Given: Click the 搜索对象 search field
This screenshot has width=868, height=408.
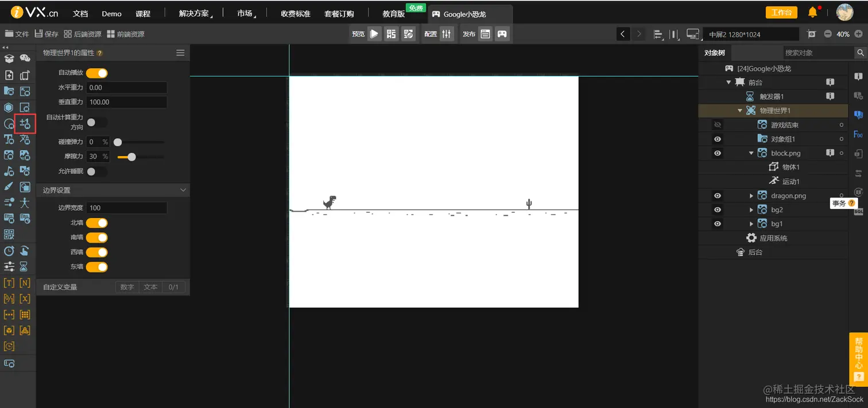Looking at the screenshot, I should (x=819, y=53).
